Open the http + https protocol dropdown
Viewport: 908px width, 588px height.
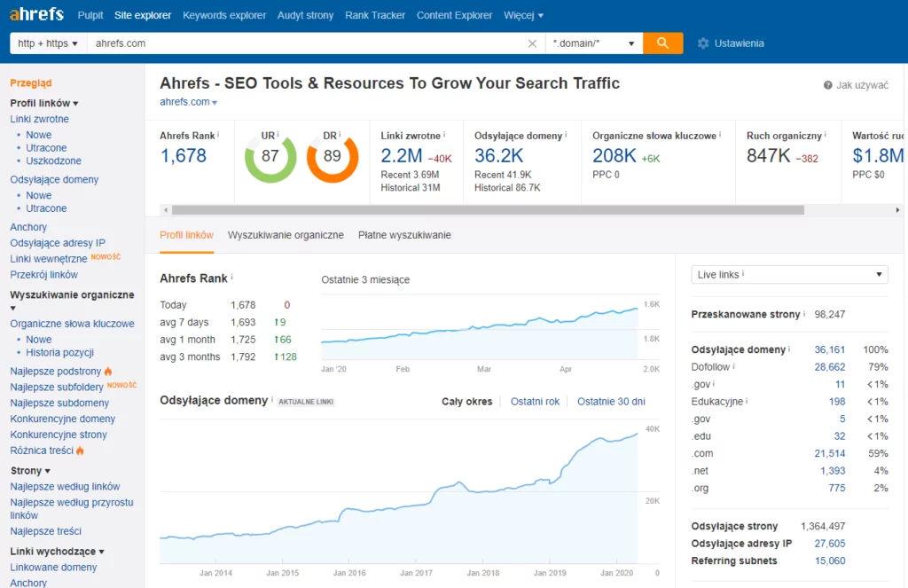coord(48,43)
